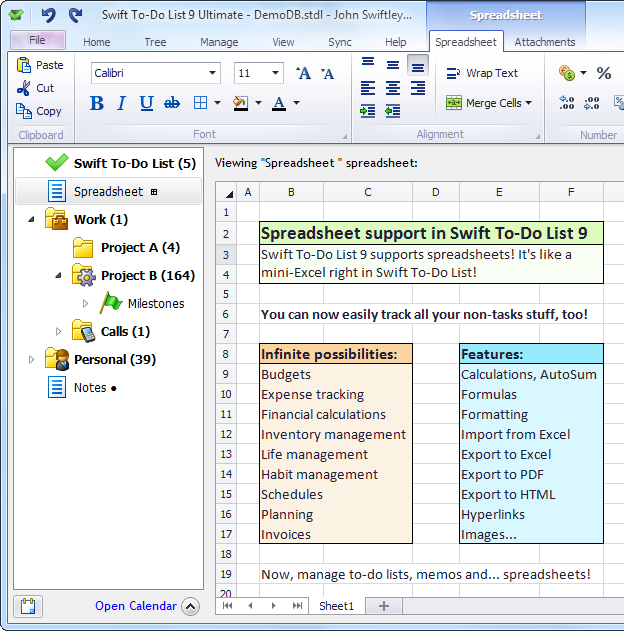
Task: Open the File menu
Action: click(x=37, y=40)
